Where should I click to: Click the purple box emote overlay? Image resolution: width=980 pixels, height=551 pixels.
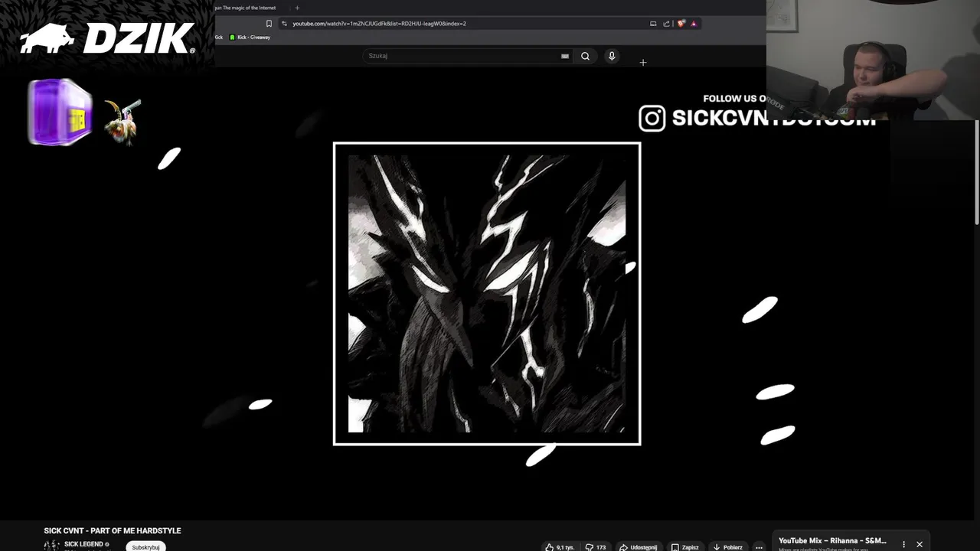click(60, 112)
